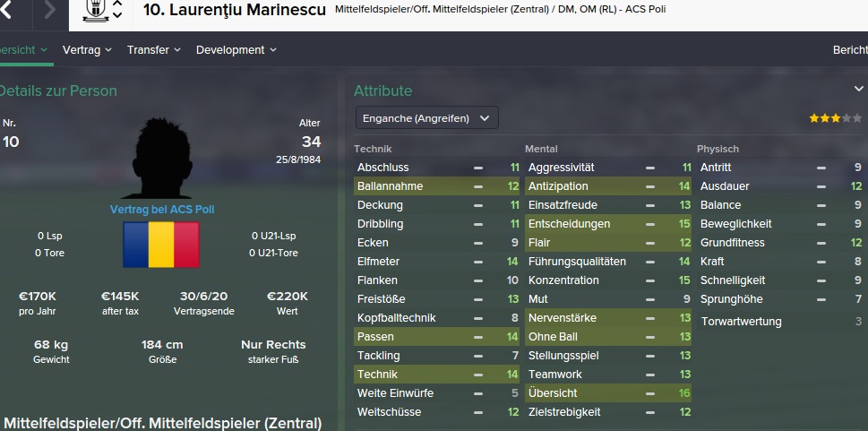Click the ACS Poli club crest icon
Viewport: 868px width, 431px height.
point(95,11)
